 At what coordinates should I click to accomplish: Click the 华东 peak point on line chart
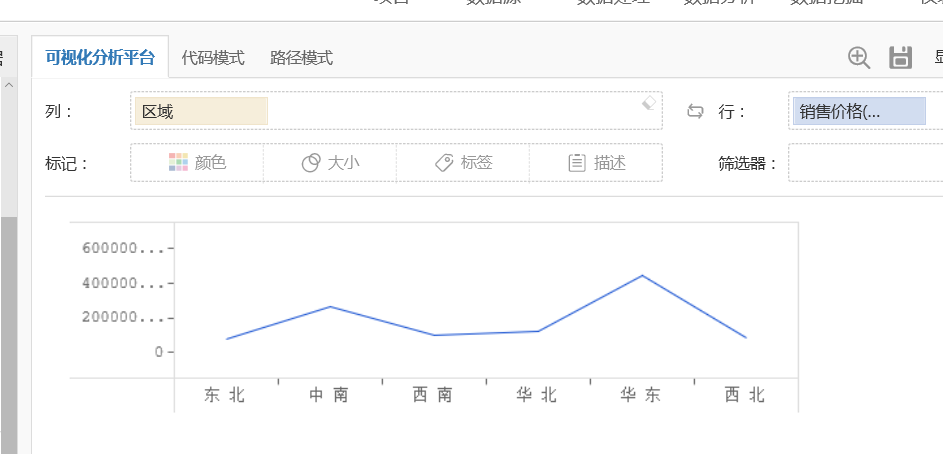coord(642,275)
